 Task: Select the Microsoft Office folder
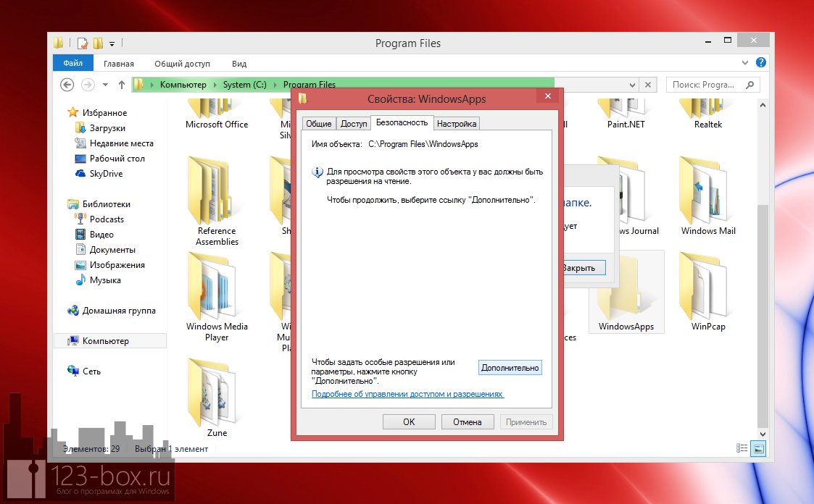click(x=217, y=114)
